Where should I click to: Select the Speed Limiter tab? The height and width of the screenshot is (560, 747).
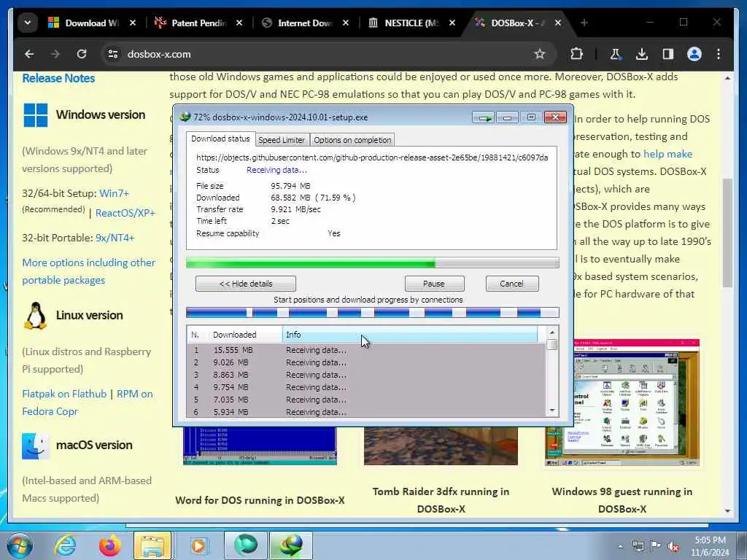[x=282, y=140]
